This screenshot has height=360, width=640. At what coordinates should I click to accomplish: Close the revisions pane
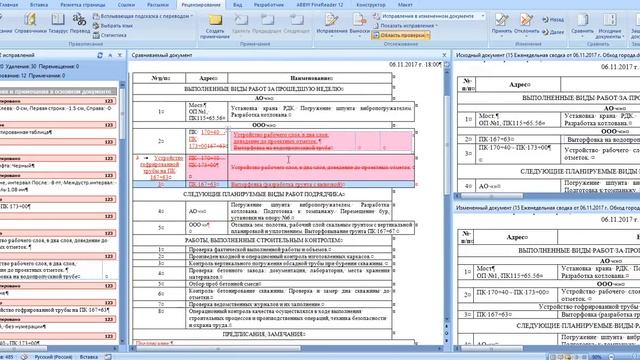120,55
